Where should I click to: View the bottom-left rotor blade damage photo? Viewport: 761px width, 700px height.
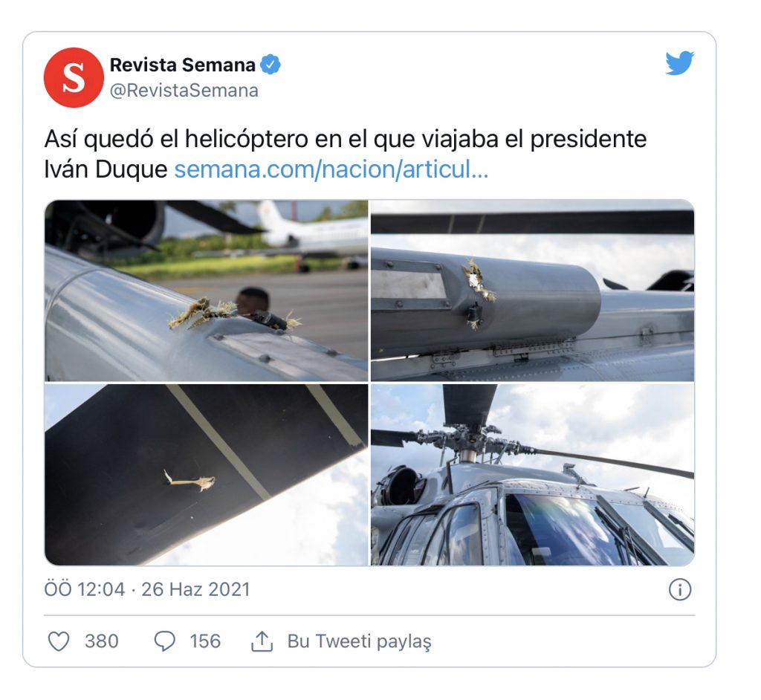coord(207,475)
